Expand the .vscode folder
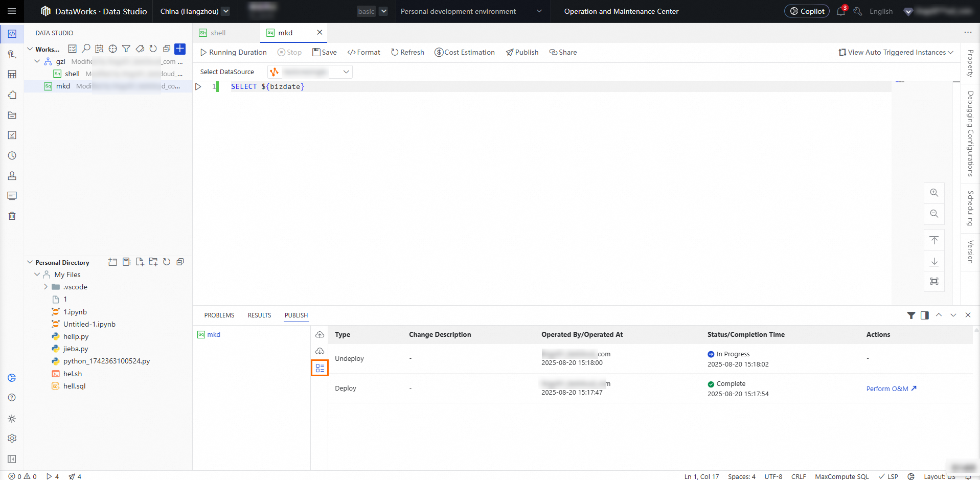This screenshot has width=980, height=480. (x=45, y=287)
